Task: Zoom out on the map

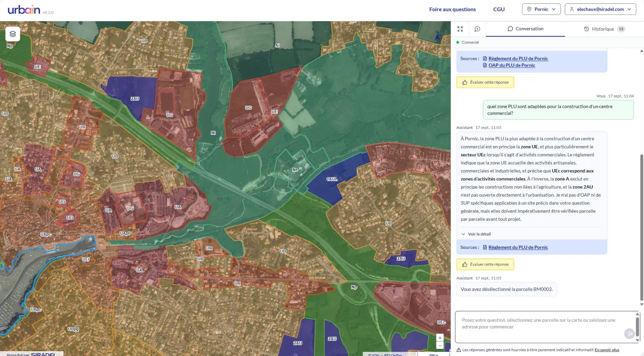Action: 440,345
